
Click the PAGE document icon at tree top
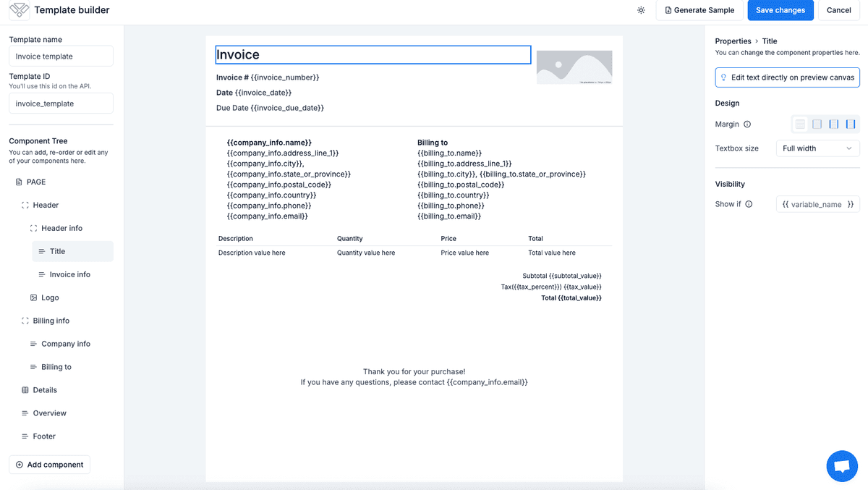tap(18, 182)
